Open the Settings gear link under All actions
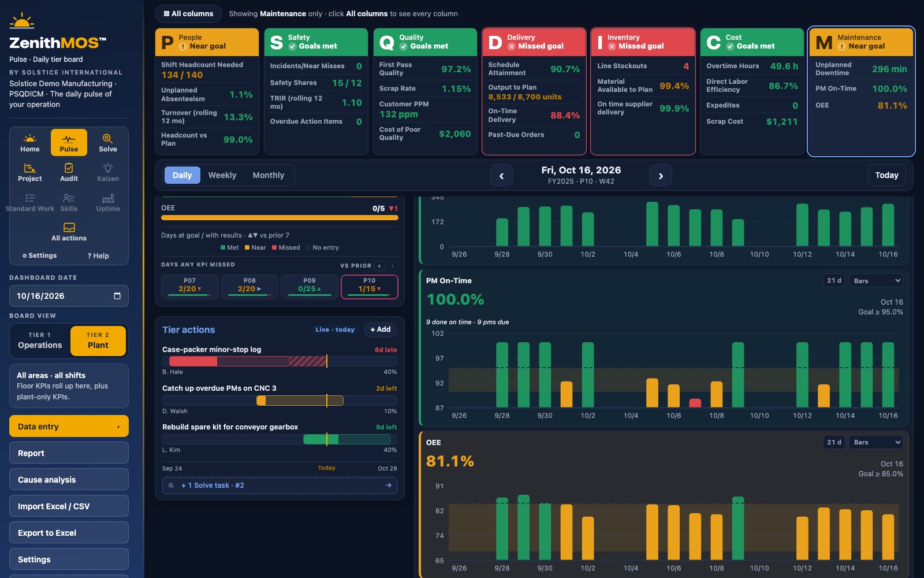This screenshot has height=578, width=924. click(39, 255)
